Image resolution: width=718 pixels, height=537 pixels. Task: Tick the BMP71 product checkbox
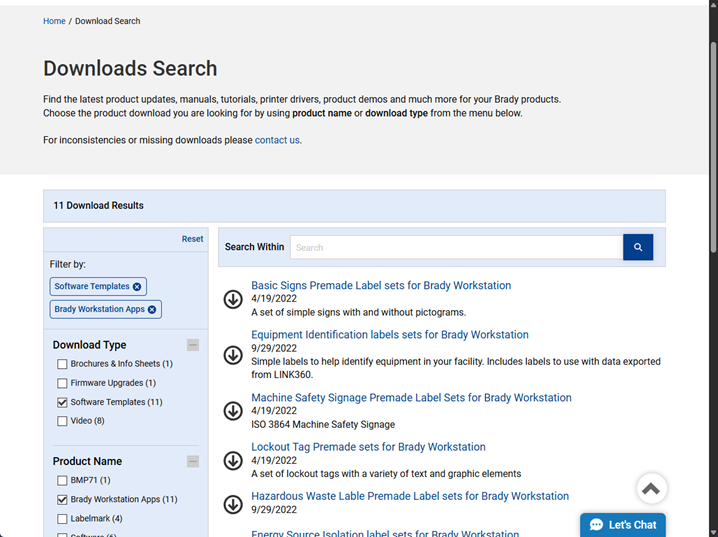click(62, 481)
